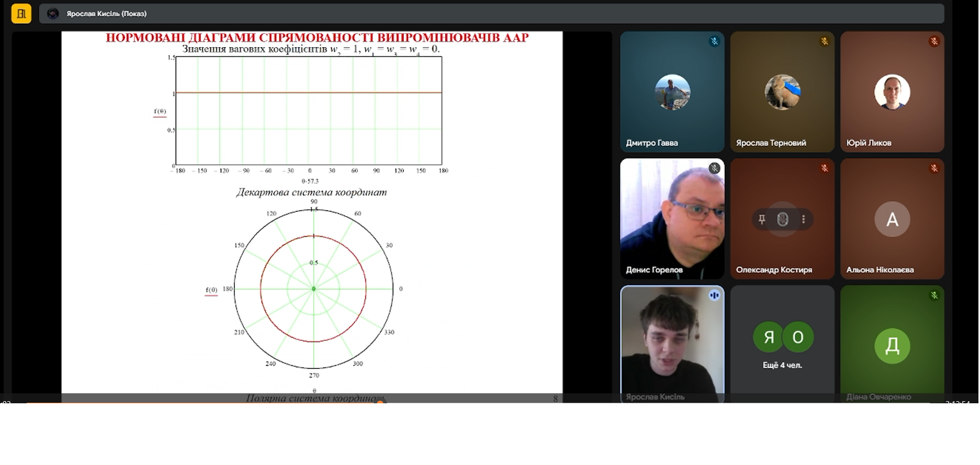Click Юрій Ликов's profile photo
Viewport: 980px width, 465px height.
click(x=892, y=92)
